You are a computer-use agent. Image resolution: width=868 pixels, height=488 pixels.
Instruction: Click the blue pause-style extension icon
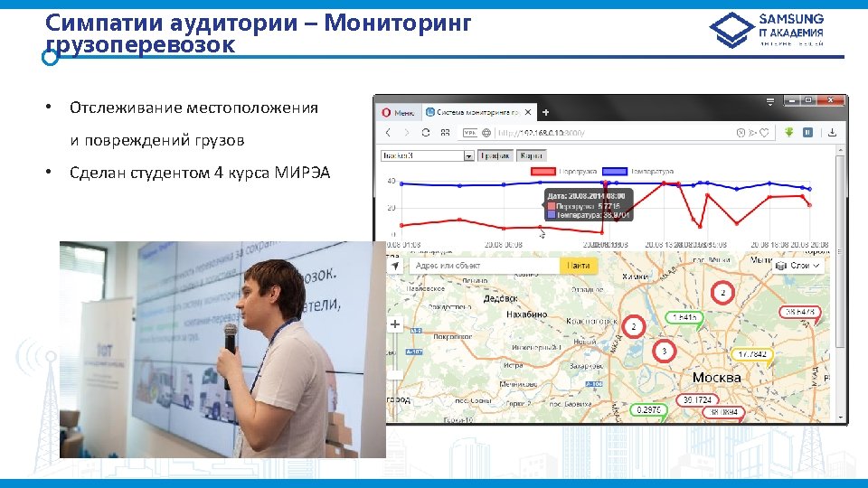click(x=808, y=132)
